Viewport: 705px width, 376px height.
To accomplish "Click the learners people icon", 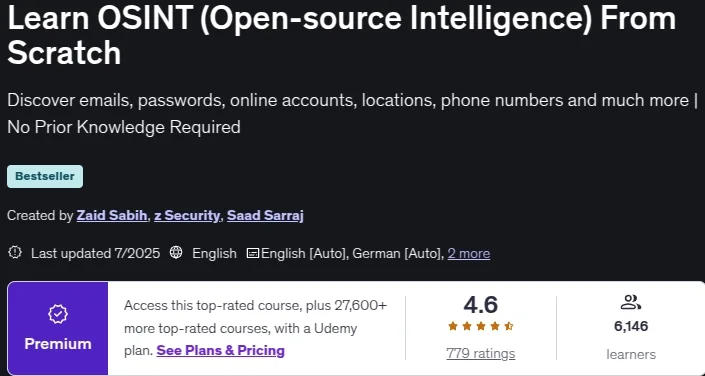I will point(630,302).
